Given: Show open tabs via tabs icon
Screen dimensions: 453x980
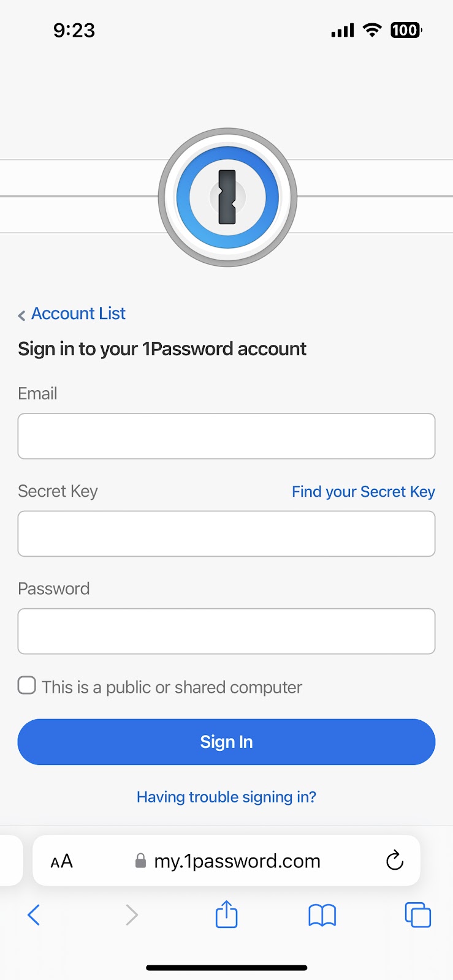Looking at the screenshot, I should [417, 915].
